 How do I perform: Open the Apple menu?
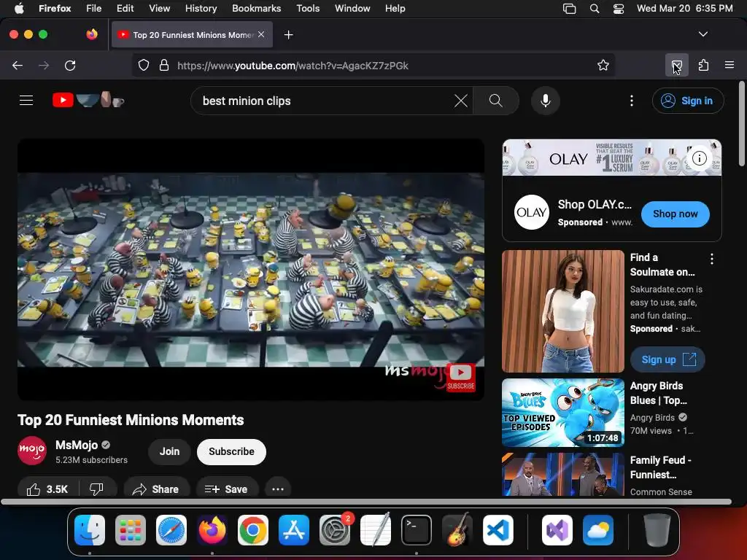coord(19,8)
